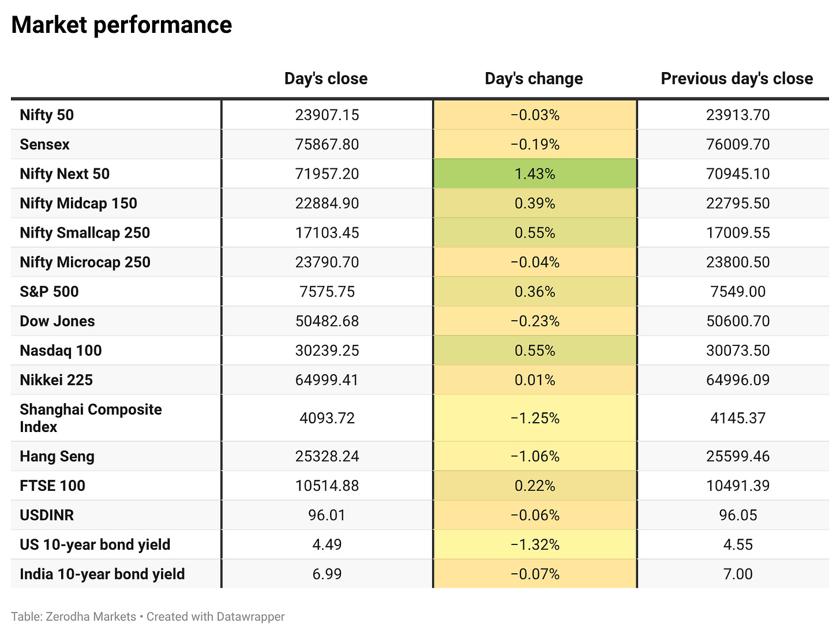Click the USDINR row label
This screenshot has height=635, width=840.
[x=47, y=515]
